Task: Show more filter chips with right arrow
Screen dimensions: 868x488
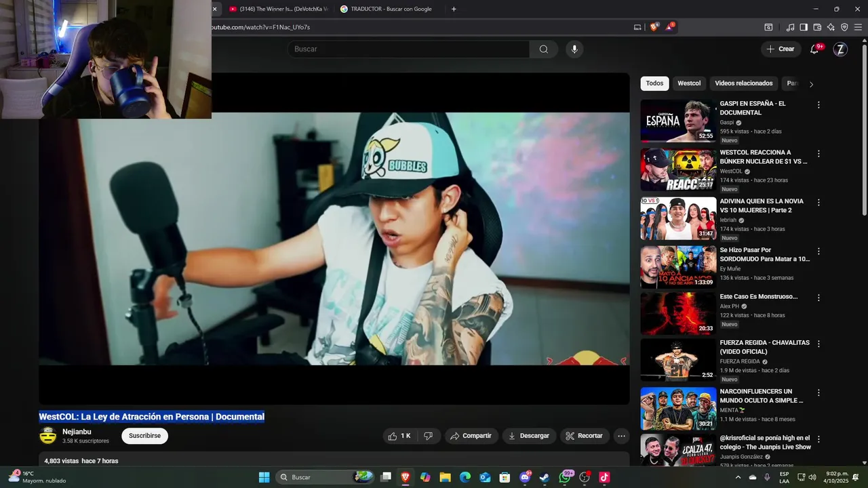Action: [x=811, y=84]
